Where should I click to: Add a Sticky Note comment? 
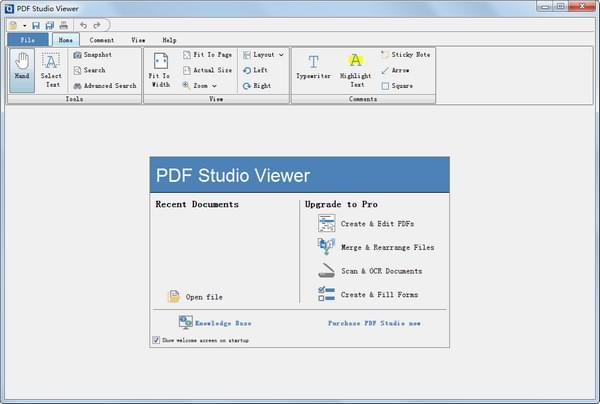pyautogui.click(x=406, y=55)
